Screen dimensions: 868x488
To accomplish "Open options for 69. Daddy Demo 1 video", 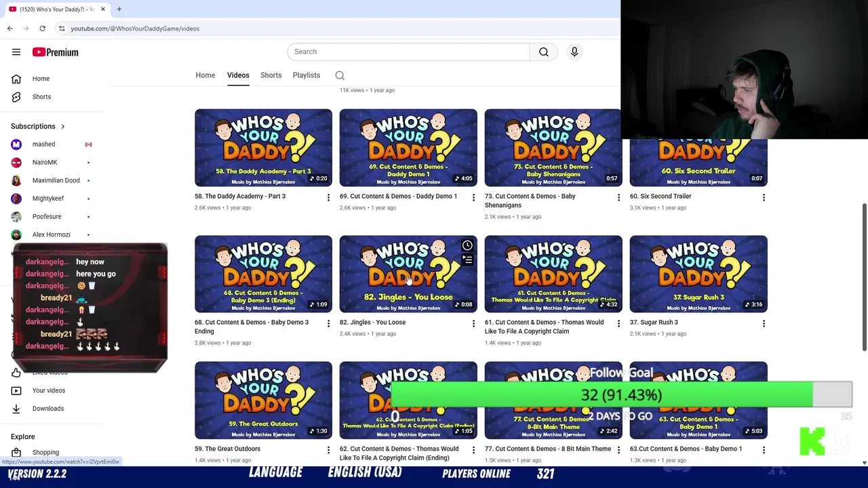I will point(473,197).
